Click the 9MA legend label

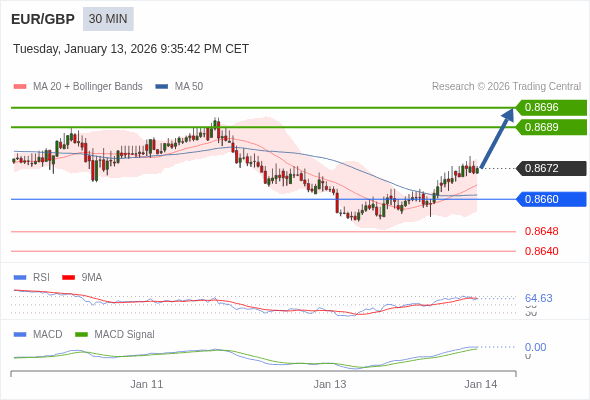[92, 278]
